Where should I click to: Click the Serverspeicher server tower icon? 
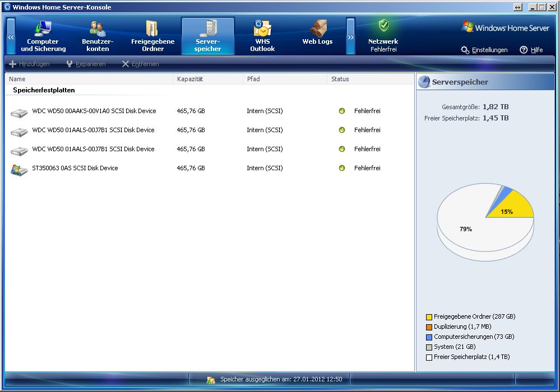(209, 28)
